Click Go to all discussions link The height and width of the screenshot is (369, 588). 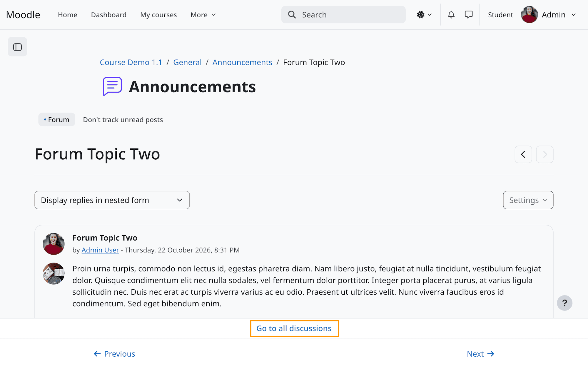(294, 328)
